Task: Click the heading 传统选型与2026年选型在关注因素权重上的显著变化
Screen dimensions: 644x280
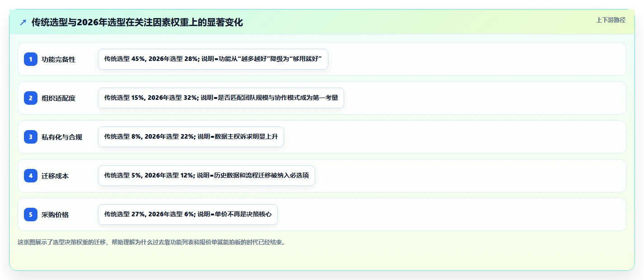Action: [137, 22]
